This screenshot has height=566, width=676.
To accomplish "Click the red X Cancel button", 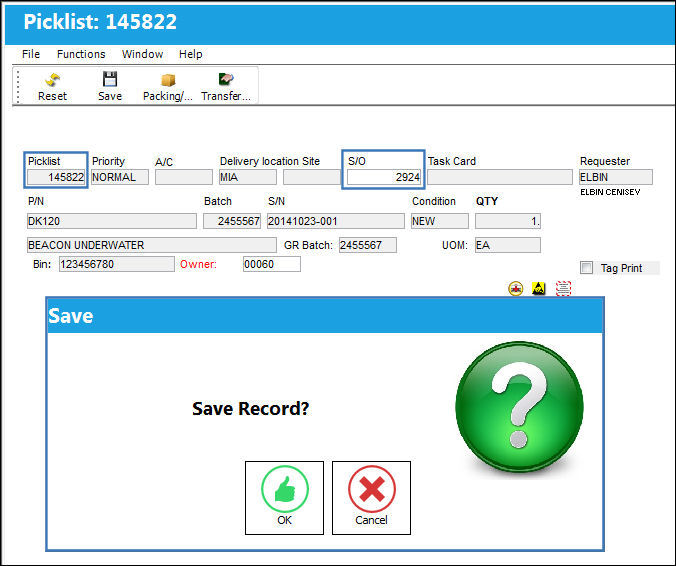I will click(371, 498).
